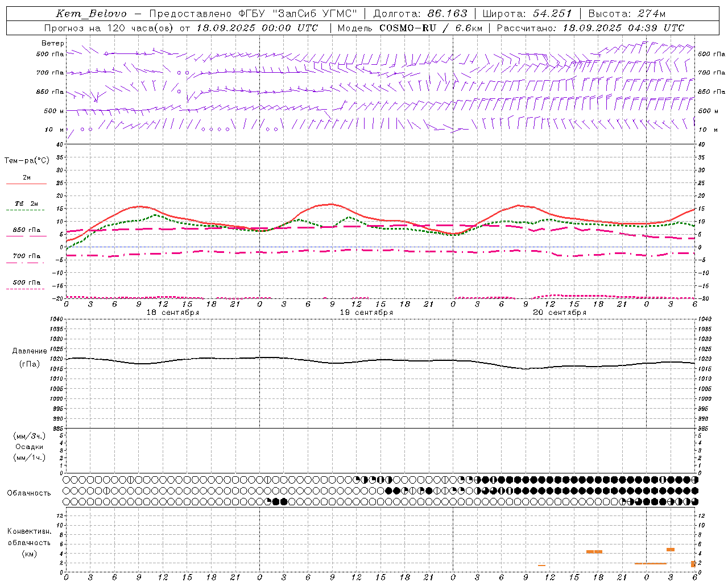Click the 'Ветер' wind panel label
Image resolution: width=728 pixels, height=582 pixels.
click(x=53, y=43)
